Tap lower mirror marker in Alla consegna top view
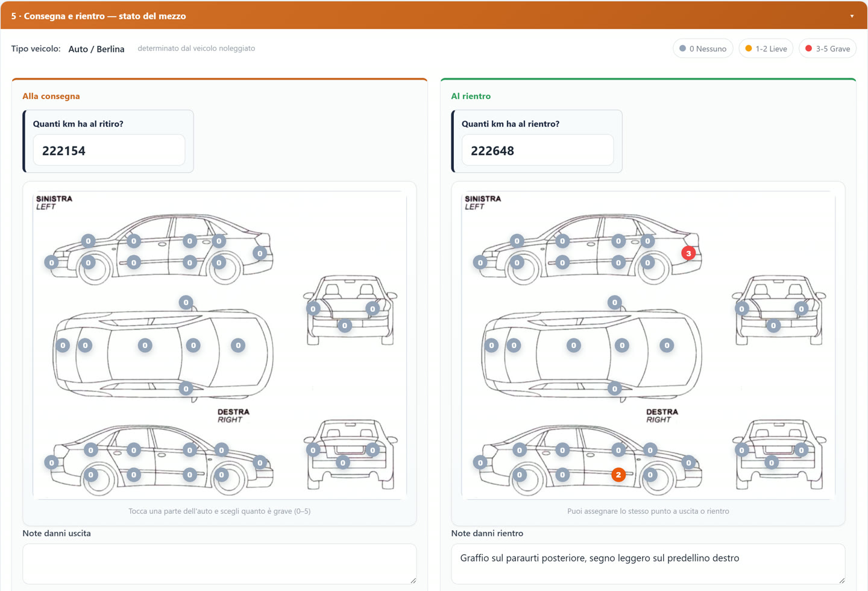868x591 pixels. tap(186, 388)
